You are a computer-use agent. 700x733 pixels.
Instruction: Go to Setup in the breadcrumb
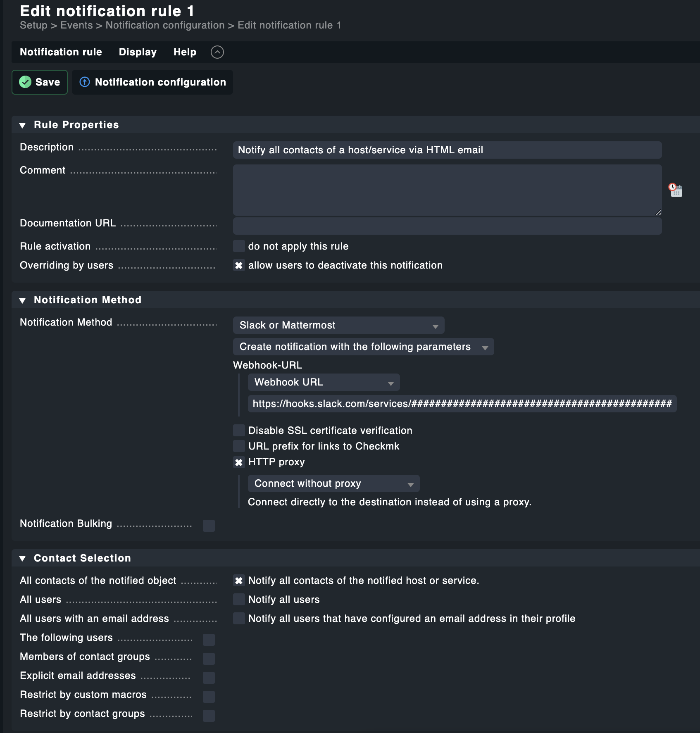tap(33, 25)
